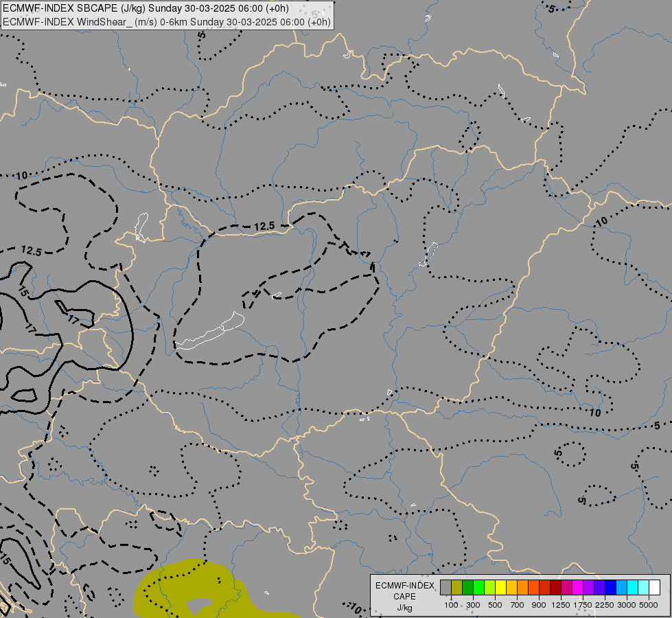Select the orange-red swatch left of the 900 tick
The height and width of the screenshot is (618, 672).
pyautogui.click(x=533, y=588)
